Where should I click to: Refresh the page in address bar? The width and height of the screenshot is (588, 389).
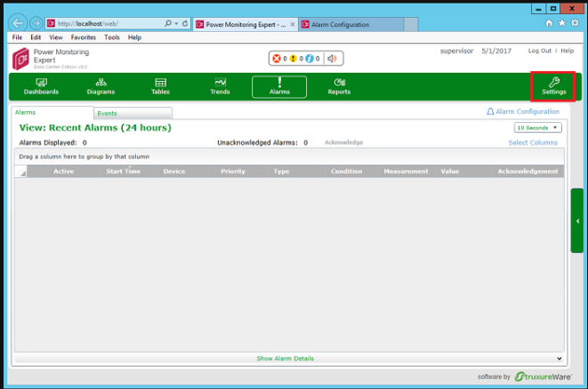click(185, 23)
